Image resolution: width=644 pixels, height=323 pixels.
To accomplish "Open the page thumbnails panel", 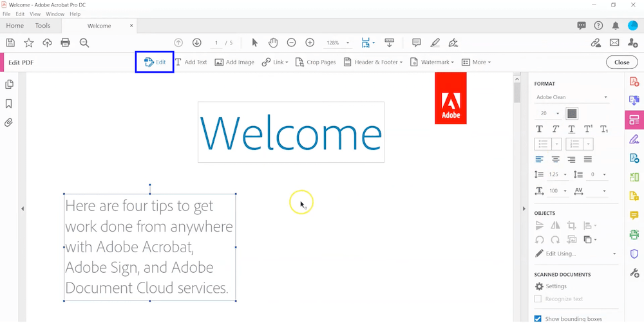I will [9, 84].
